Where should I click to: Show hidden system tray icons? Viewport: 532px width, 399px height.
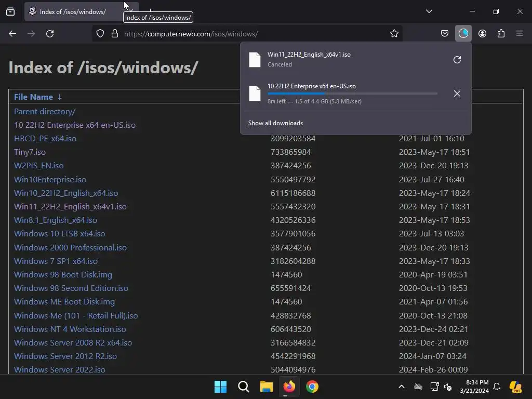(402, 387)
